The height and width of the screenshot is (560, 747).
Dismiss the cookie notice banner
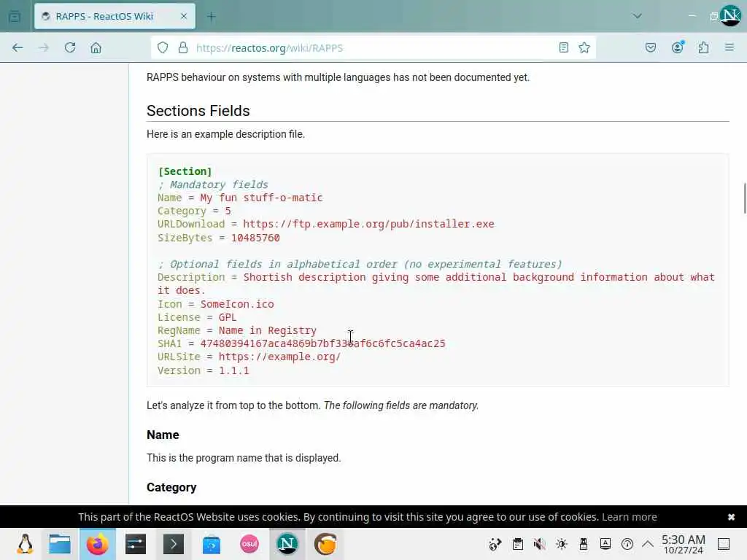tap(731, 517)
